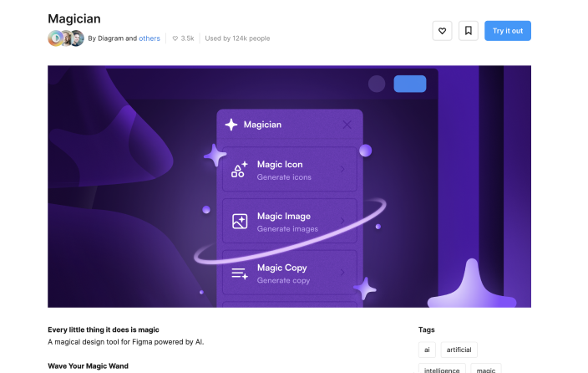Click the Magic Icon shapes icon
The height and width of the screenshot is (373, 588).
coord(239,169)
